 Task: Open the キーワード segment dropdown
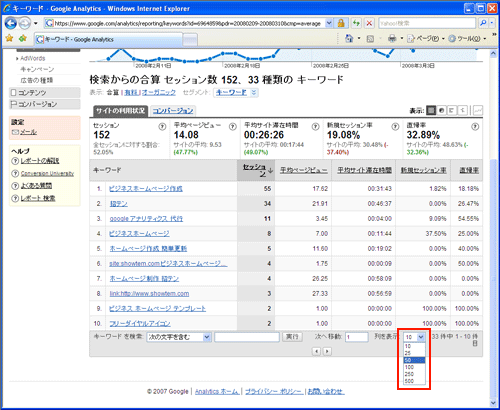tap(236, 92)
